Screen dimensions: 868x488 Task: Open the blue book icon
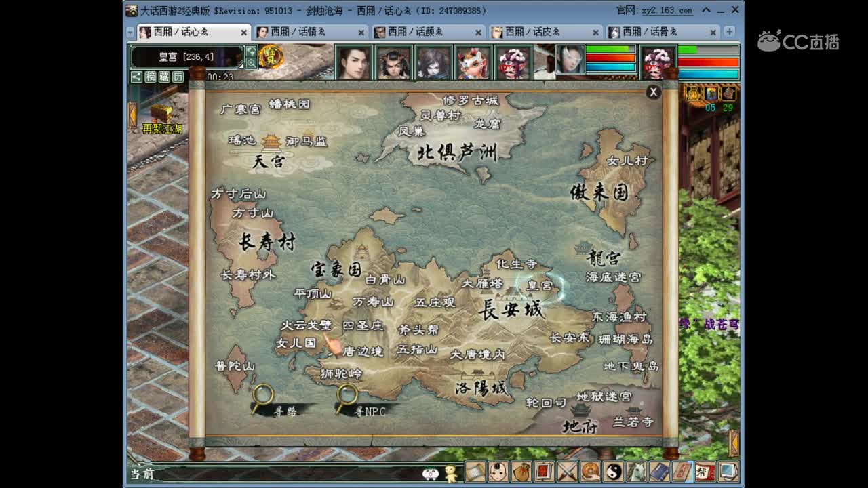point(660,471)
